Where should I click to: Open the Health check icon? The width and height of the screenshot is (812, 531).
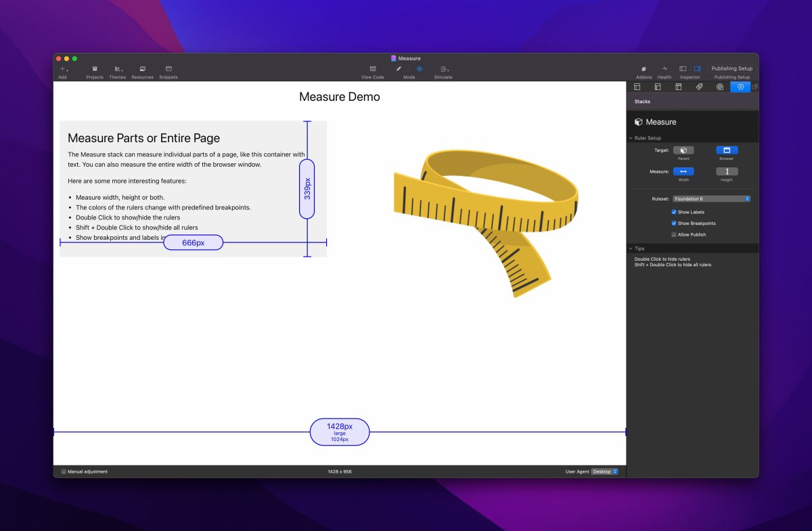pos(664,69)
